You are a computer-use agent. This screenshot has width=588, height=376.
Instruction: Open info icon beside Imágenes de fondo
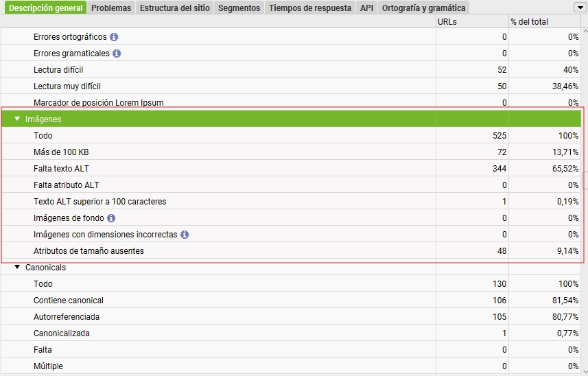click(111, 218)
